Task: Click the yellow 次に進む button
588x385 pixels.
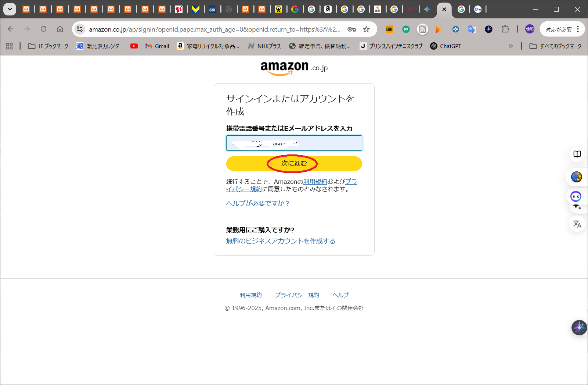Action: [294, 164]
